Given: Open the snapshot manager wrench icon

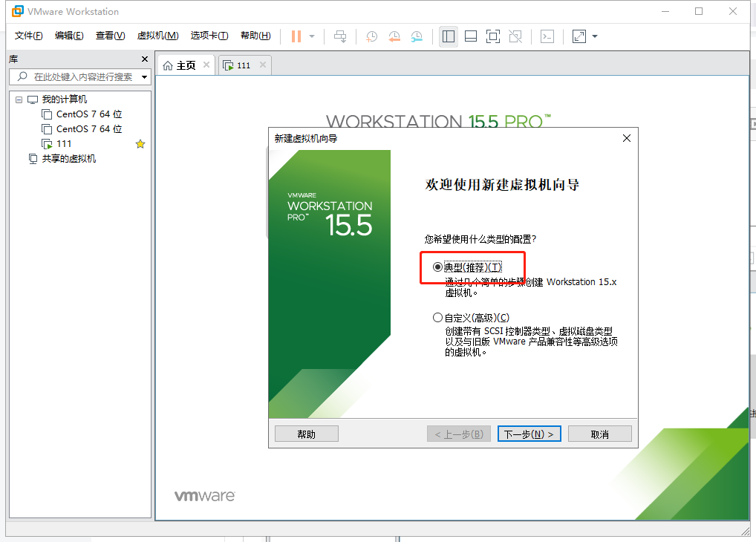Looking at the screenshot, I should click(x=417, y=36).
